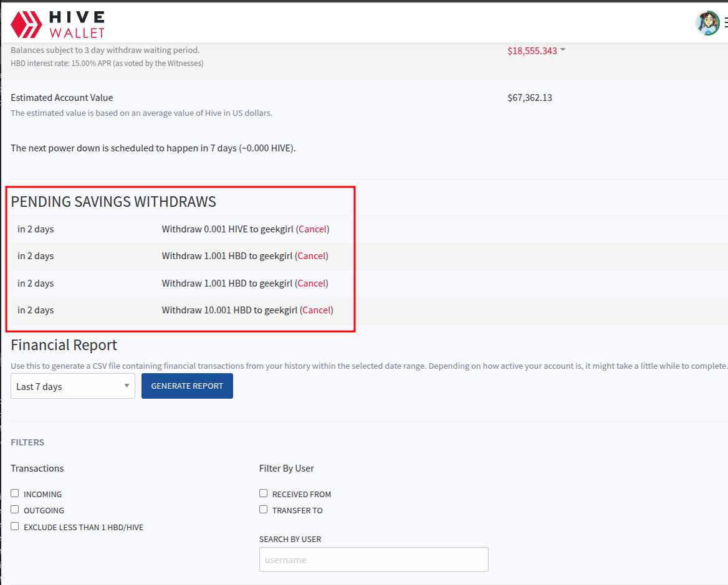The height and width of the screenshot is (585, 728).
Task: Cancel the 0.001 HIVE withdrawal
Action: point(312,229)
